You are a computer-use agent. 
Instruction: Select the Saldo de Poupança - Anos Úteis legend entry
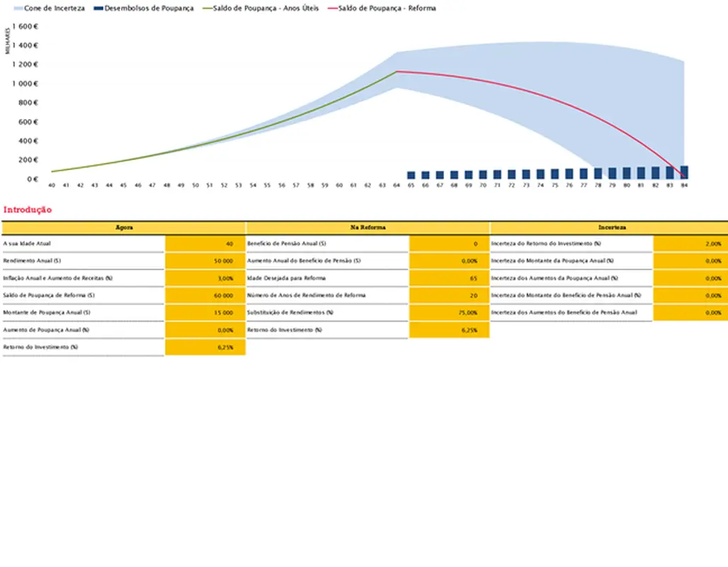[x=265, y=9]
